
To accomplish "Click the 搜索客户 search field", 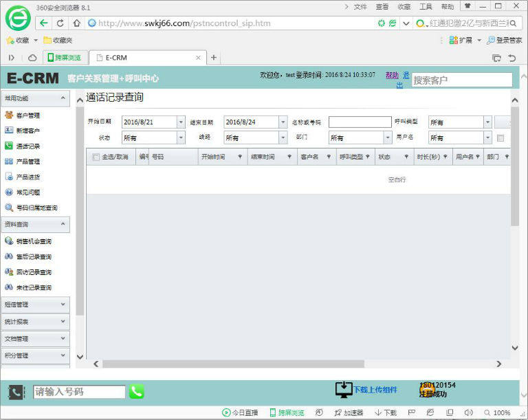I will click(461, 80).
